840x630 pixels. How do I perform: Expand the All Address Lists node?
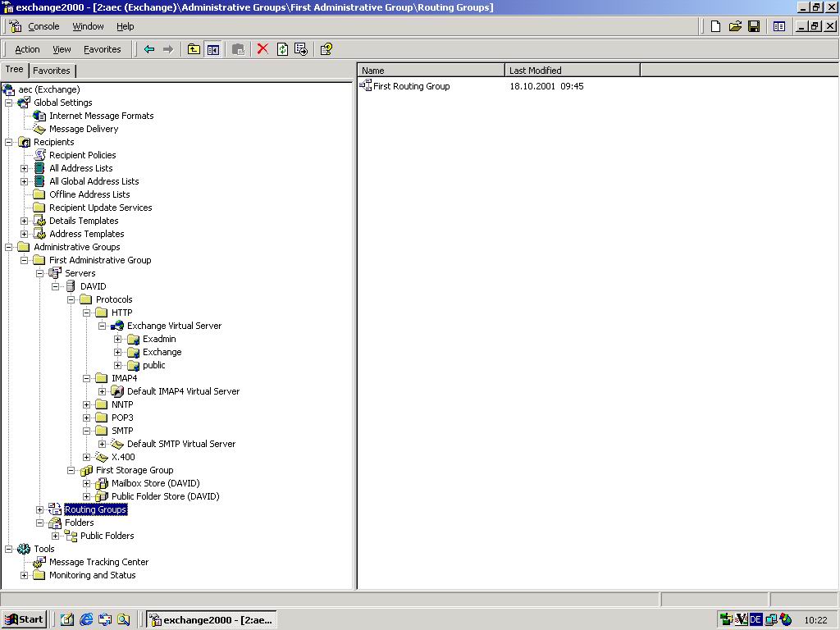coord(25,169)
